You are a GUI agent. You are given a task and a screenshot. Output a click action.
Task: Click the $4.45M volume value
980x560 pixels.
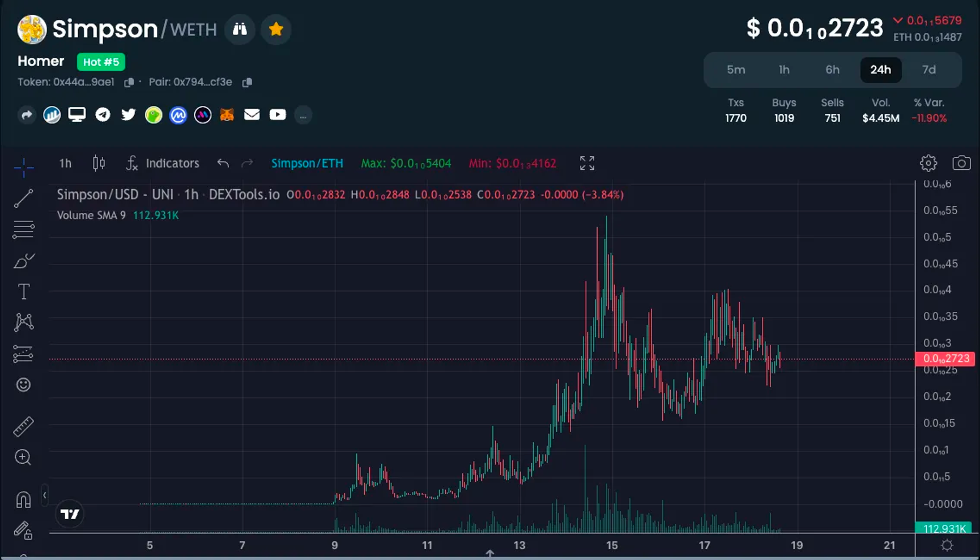(881, 118)
